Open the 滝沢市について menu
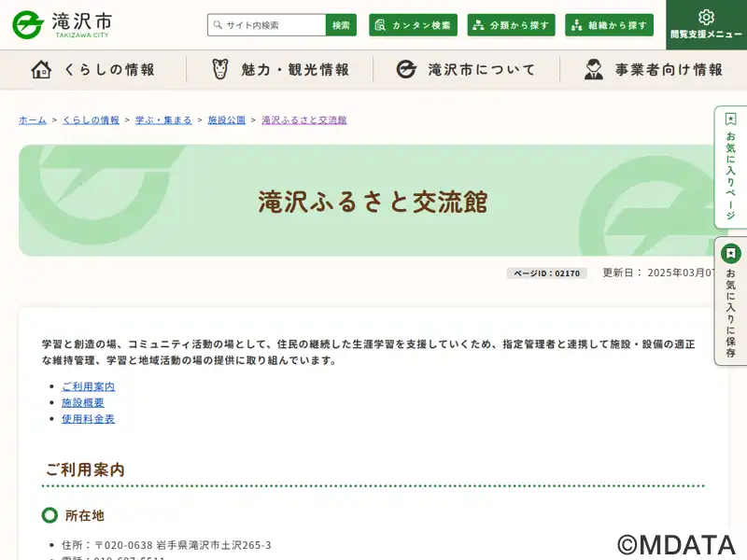 466,69
